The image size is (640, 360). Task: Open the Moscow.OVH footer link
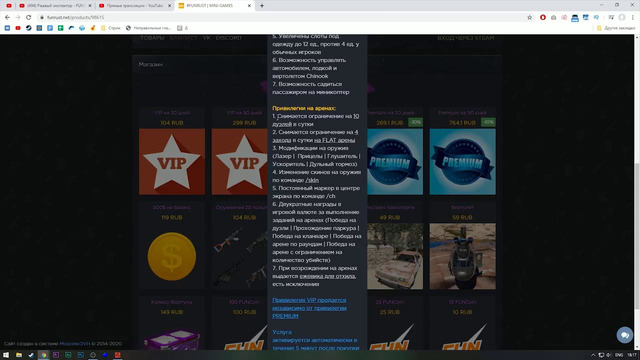pos(75,344)
